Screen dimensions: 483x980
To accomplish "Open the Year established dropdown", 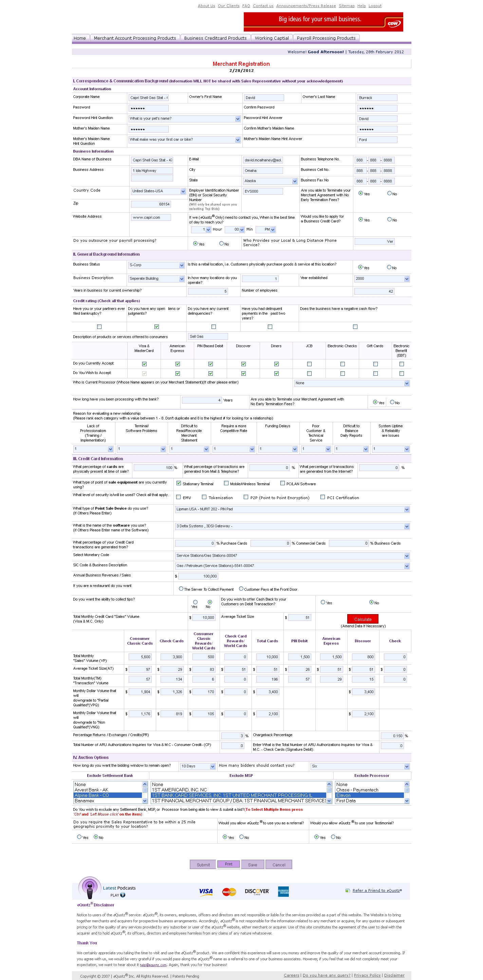I will click(382, 279).
